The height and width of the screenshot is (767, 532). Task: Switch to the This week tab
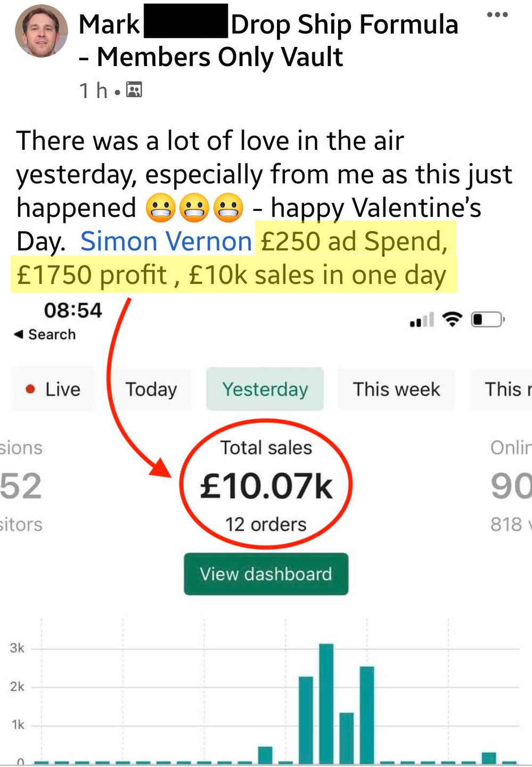(396, 389)
